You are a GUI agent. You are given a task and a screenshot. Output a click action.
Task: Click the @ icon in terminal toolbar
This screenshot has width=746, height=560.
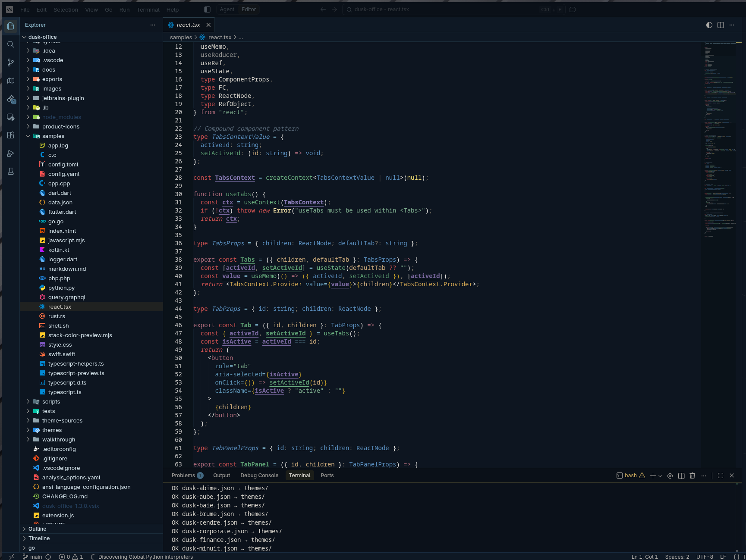click(x=670, y=476)
